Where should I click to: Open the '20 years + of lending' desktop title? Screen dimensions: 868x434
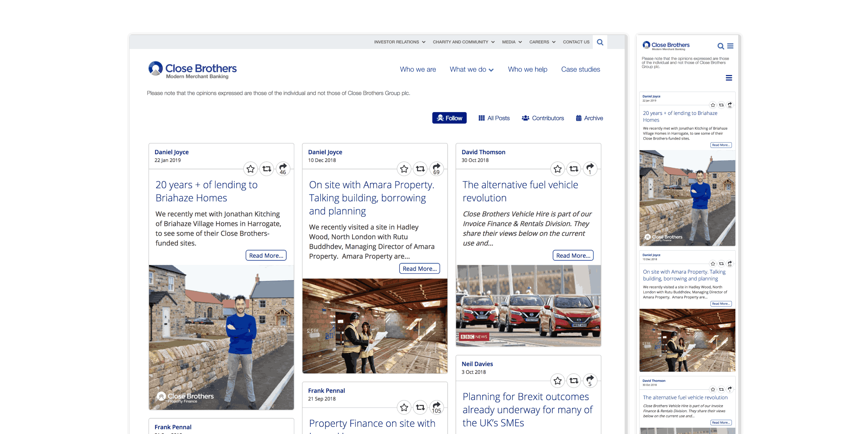[207, 191]
